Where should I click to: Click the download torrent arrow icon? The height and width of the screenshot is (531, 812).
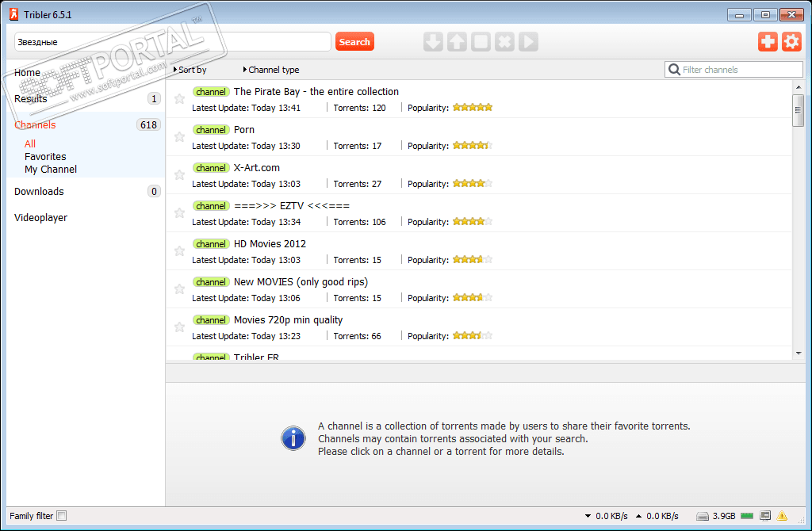pyautogui.click(x=433, y=41)
